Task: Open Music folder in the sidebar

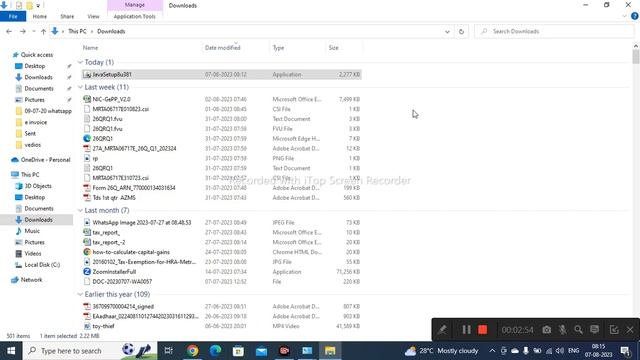Action: pos(32,231)
